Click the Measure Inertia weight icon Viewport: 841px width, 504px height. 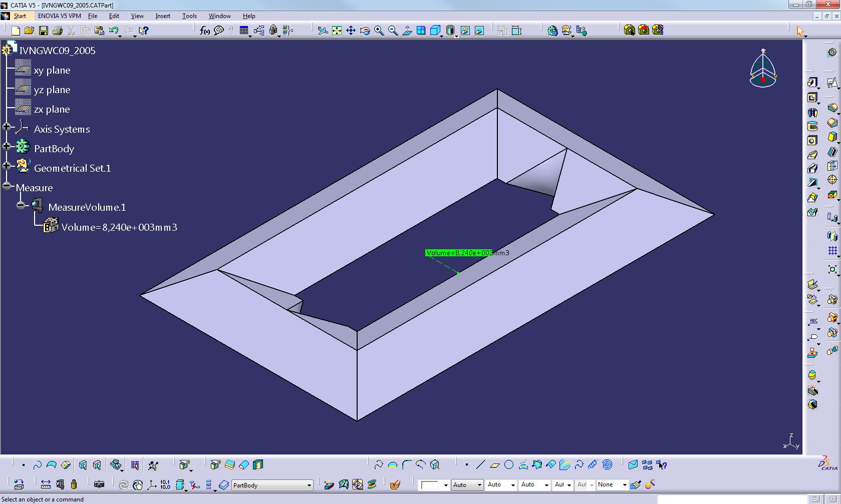(x=74, y=484)
